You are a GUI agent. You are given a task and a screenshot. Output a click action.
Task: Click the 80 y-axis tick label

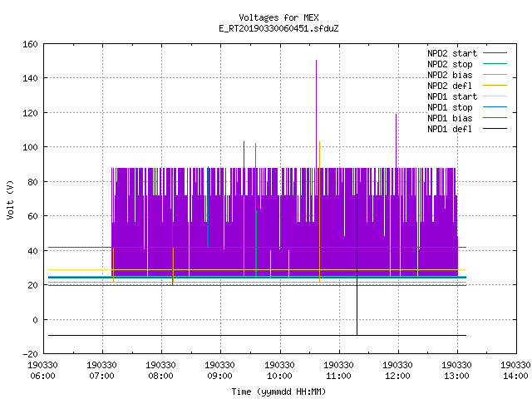pos(32,182)
